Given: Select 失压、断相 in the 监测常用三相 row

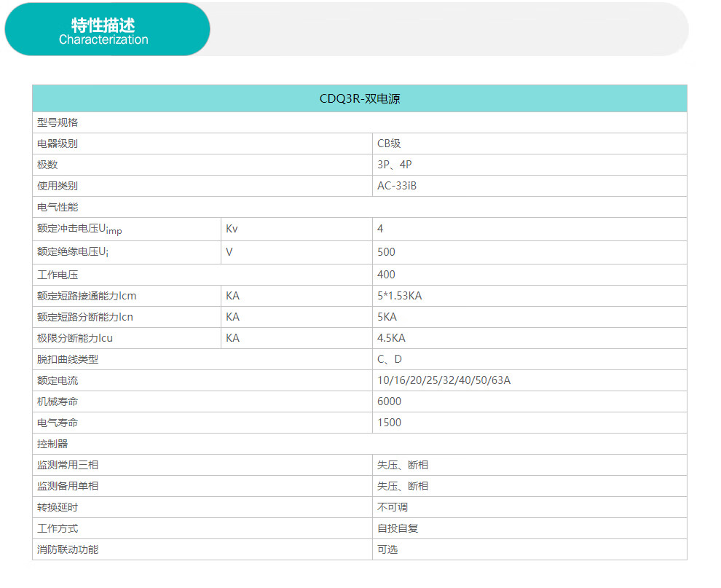Looking at the screenshot, I should (x=403, y=465).
